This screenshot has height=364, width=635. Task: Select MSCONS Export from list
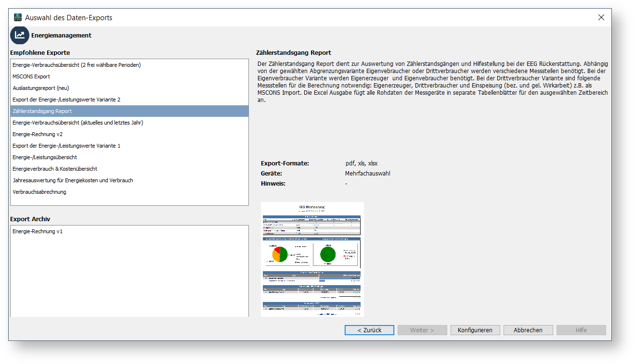pyautogui.click(x=31, y=76)
